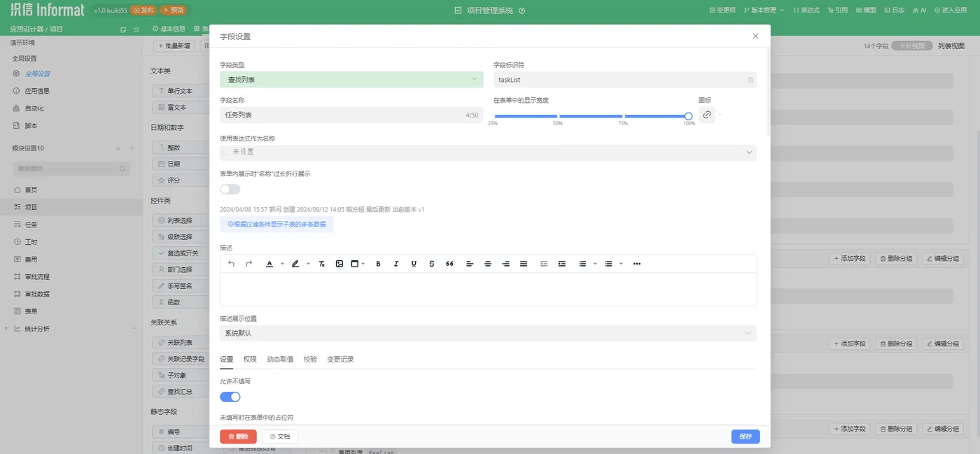This screenshot has height=454, width=980.
Task: Apply font color in description editor
Action: 269,264
